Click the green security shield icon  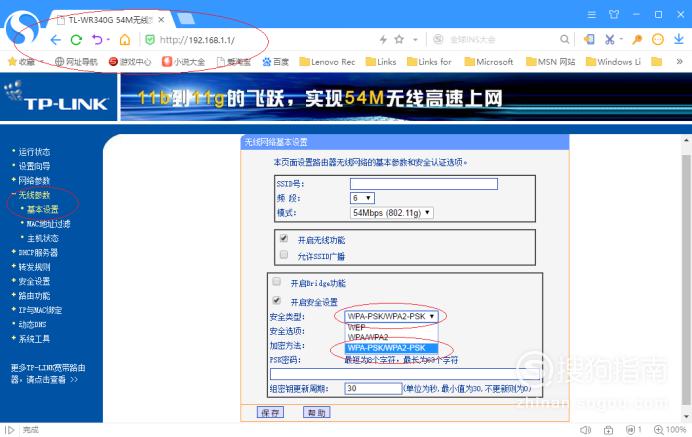click(150, 40)
